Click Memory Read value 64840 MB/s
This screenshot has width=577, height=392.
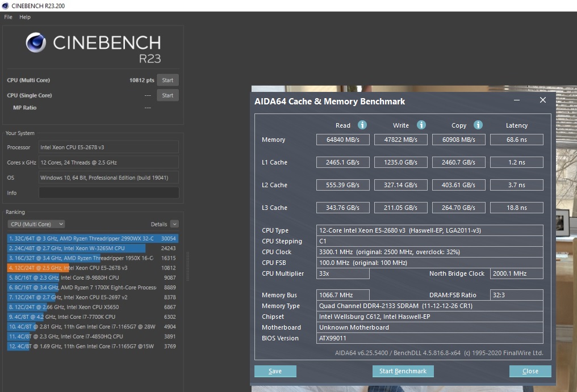(x=343, y=140)
